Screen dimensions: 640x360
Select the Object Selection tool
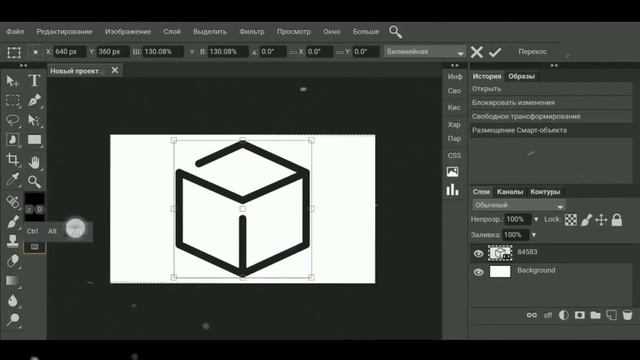coord(13,140)
